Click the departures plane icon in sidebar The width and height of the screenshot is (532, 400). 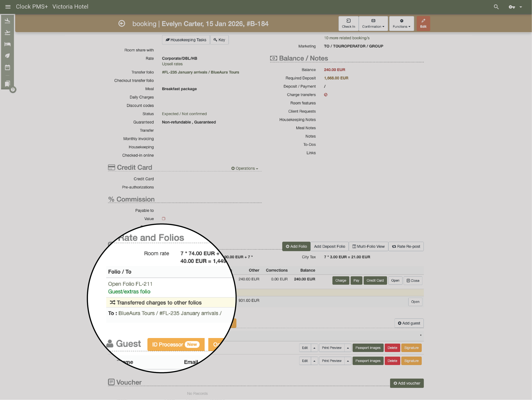(x=7, y=32)
